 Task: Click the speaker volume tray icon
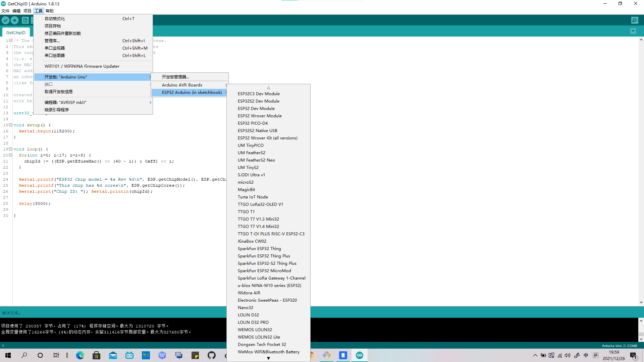click(567, 356)
